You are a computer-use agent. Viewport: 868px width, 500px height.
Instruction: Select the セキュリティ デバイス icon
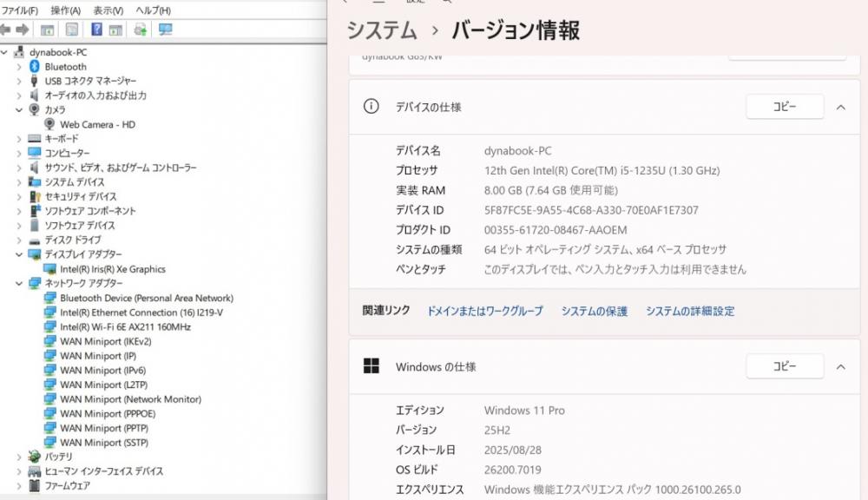(35, 196)
